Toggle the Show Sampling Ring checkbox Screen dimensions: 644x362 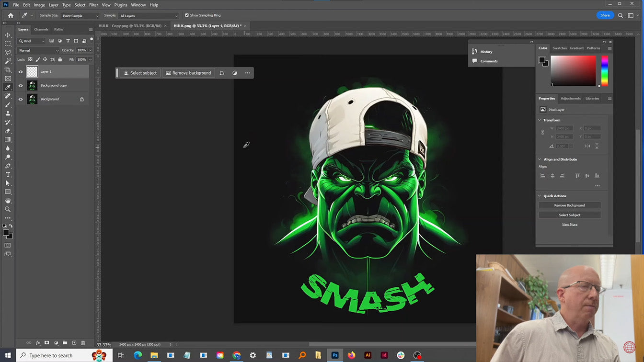pyautogui.click(x=187, y=15)
